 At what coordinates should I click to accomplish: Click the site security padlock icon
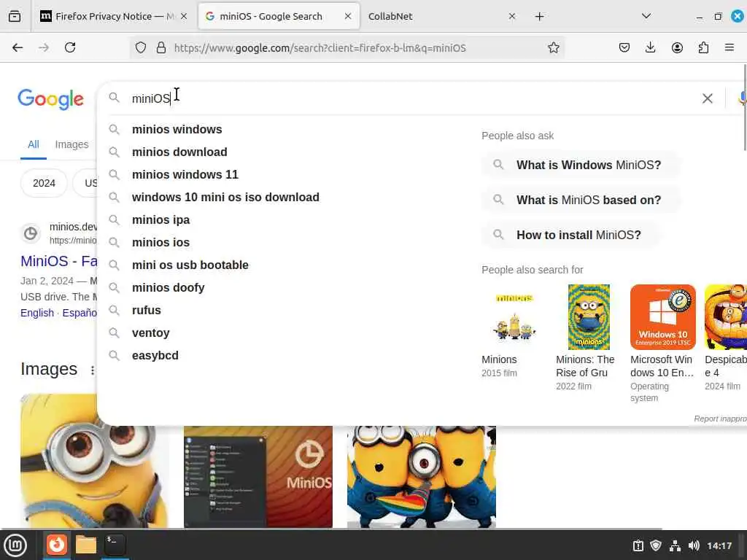[161, 47]
